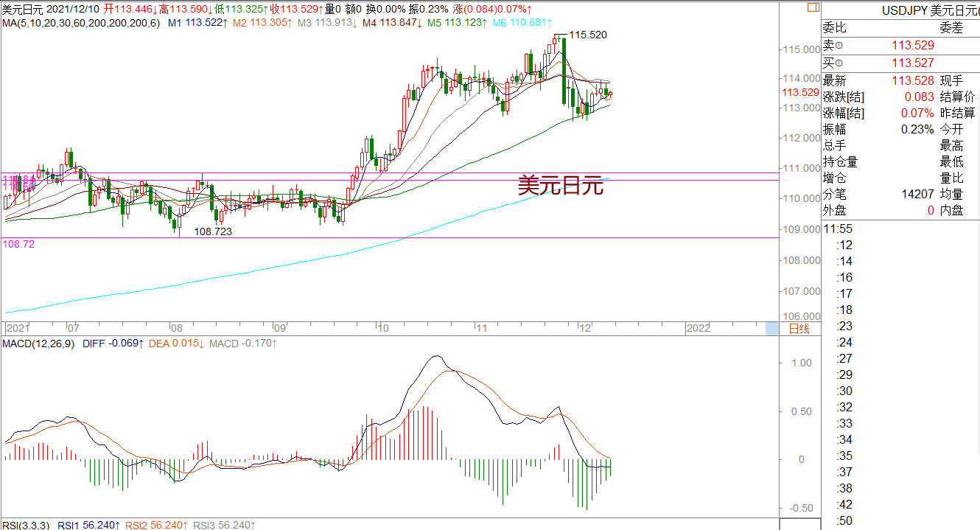Click the 委差 label in quote panel

951,28
